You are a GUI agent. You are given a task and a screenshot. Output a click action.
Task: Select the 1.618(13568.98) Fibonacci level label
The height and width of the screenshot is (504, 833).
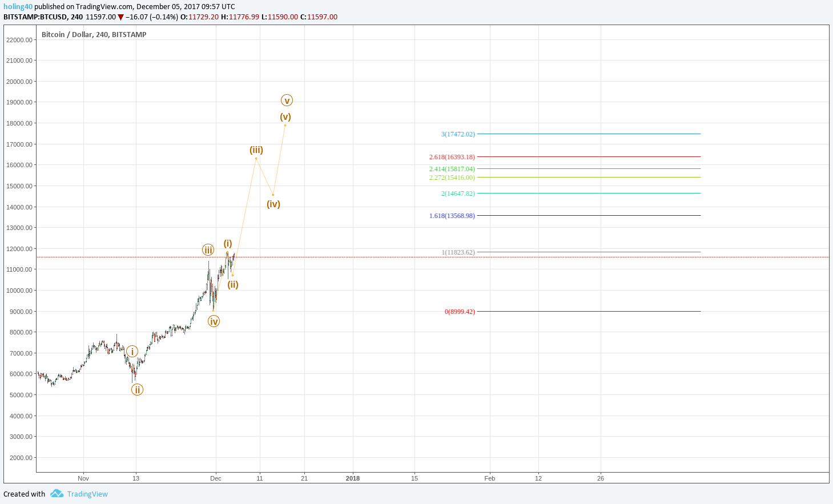click(452, 216)
